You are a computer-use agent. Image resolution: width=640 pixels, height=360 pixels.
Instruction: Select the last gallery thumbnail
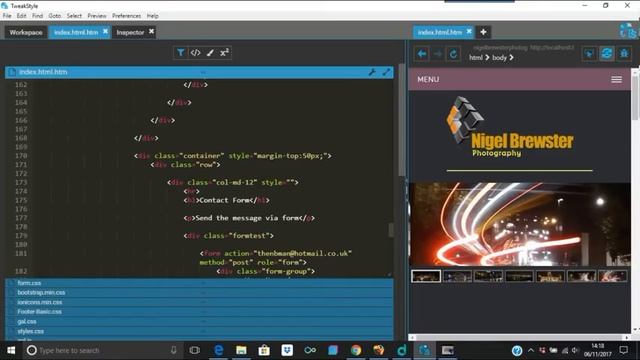click(613, 276)
